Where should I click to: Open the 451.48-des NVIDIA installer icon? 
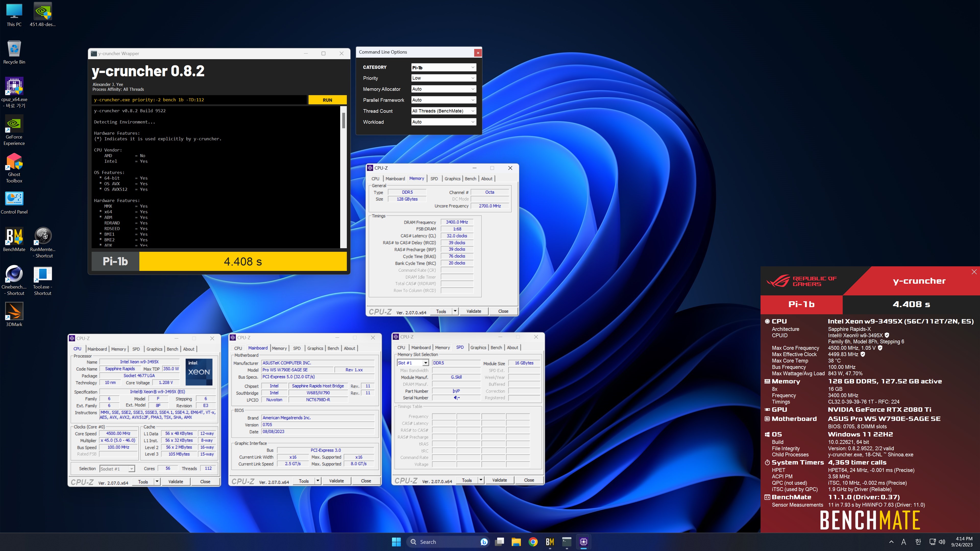pyautogui.click(x=43, y=15)
